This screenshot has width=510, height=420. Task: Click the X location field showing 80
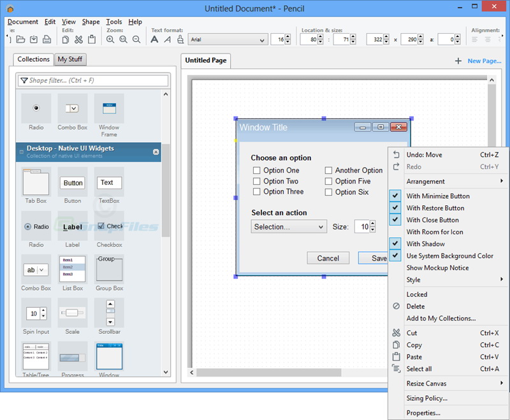tap(309, 40)
